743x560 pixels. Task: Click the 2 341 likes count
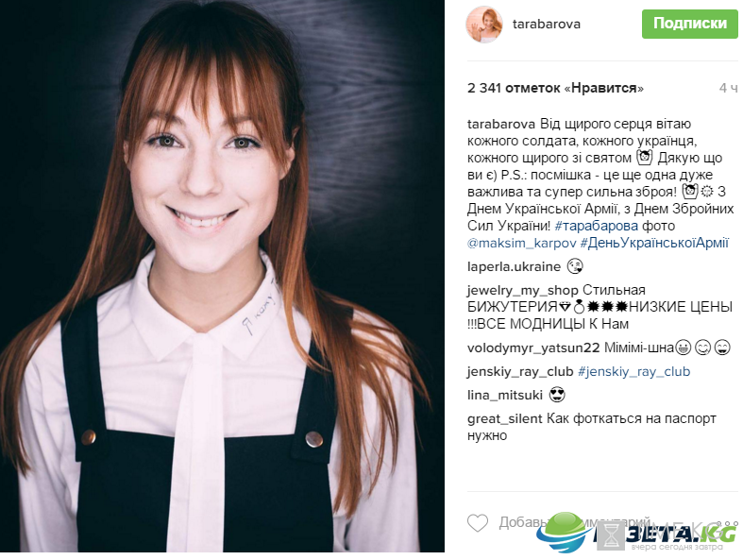click(x=555, y=88)
